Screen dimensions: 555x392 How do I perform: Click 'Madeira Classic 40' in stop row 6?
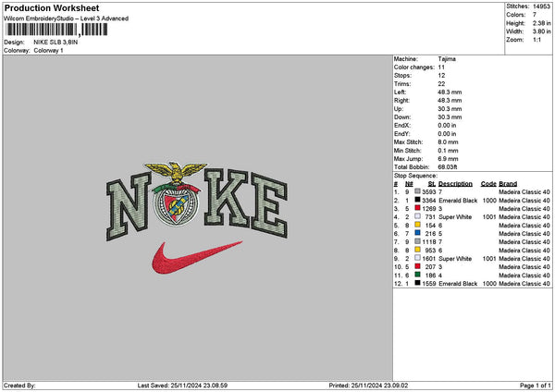pyautogui.click(x=524, y=234)
